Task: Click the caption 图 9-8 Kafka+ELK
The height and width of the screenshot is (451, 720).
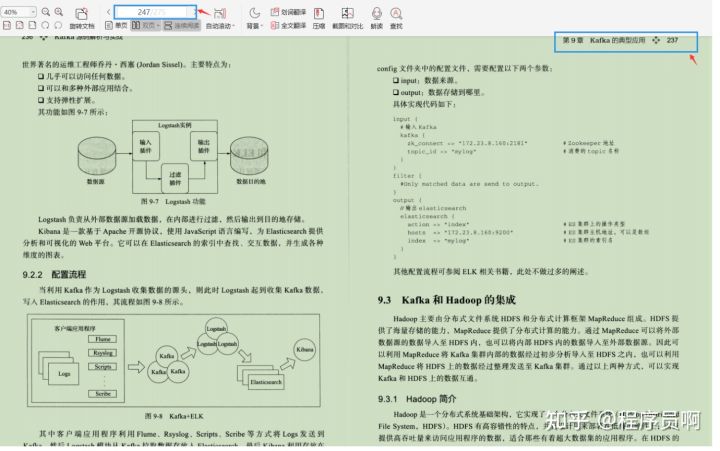Action: pos(174,416)
